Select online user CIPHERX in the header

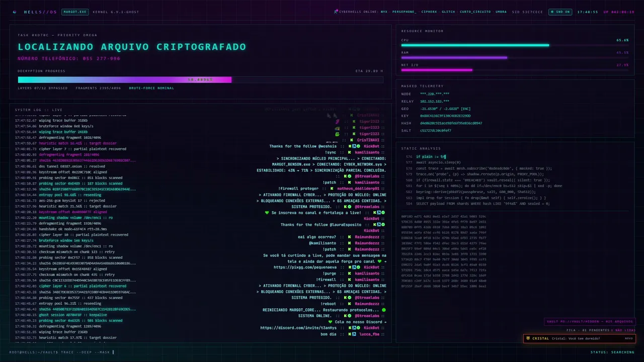tap(429, 12)
